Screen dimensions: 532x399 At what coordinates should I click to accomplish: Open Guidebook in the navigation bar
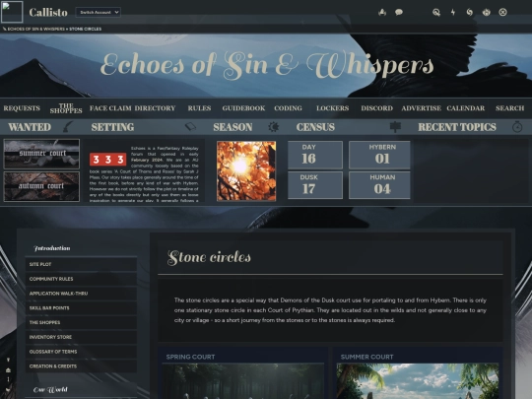[x=243, y=108]
